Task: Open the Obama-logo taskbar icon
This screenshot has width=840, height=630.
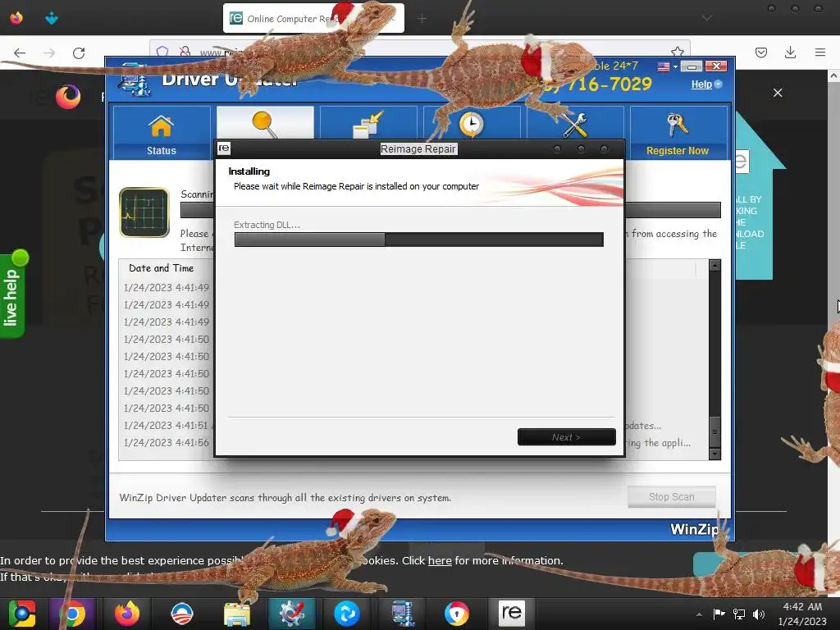Action: (181, 614)
